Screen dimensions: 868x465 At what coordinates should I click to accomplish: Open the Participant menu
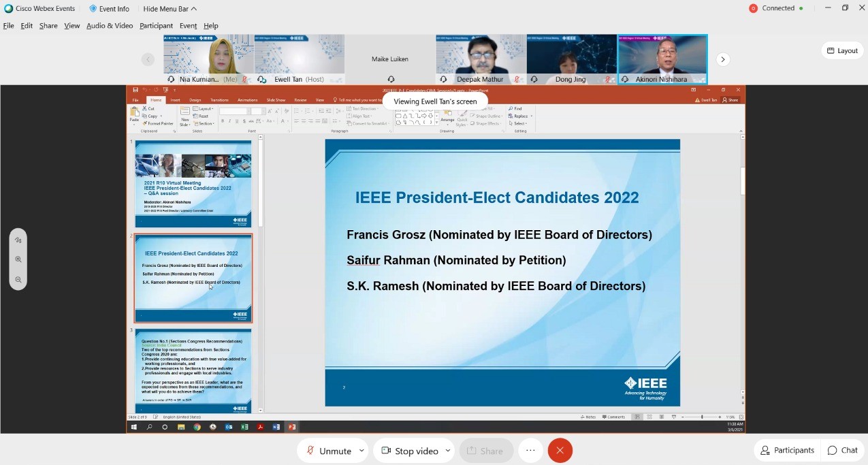point(156,26)
